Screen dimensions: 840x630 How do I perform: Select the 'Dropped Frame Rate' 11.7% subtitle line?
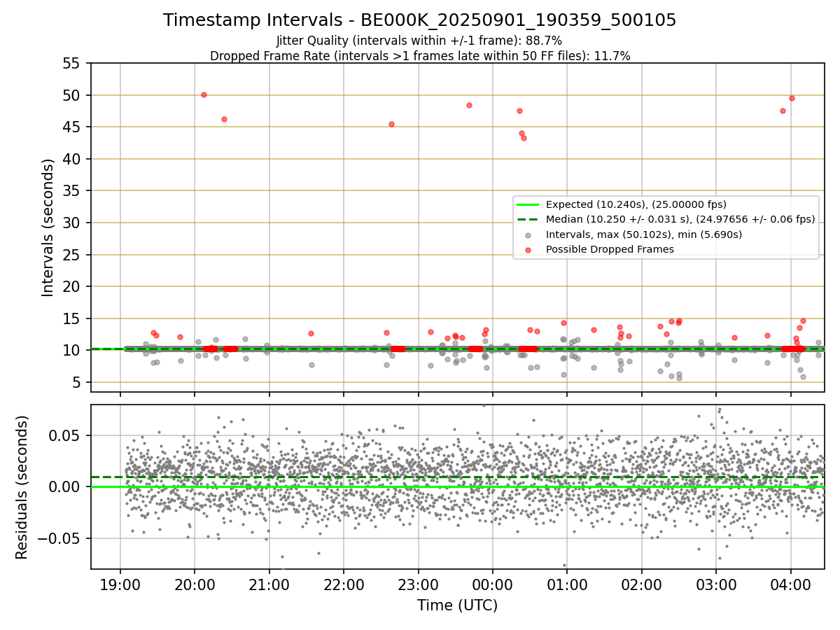420,56
